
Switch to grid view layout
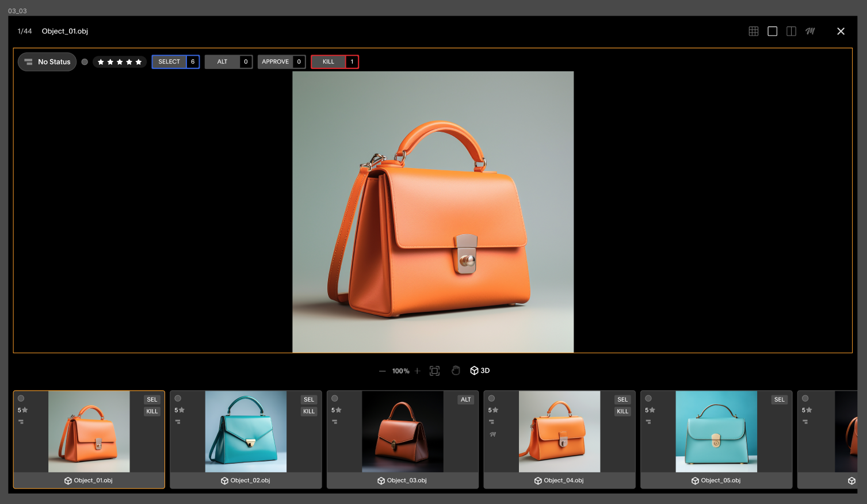[753, 31]
